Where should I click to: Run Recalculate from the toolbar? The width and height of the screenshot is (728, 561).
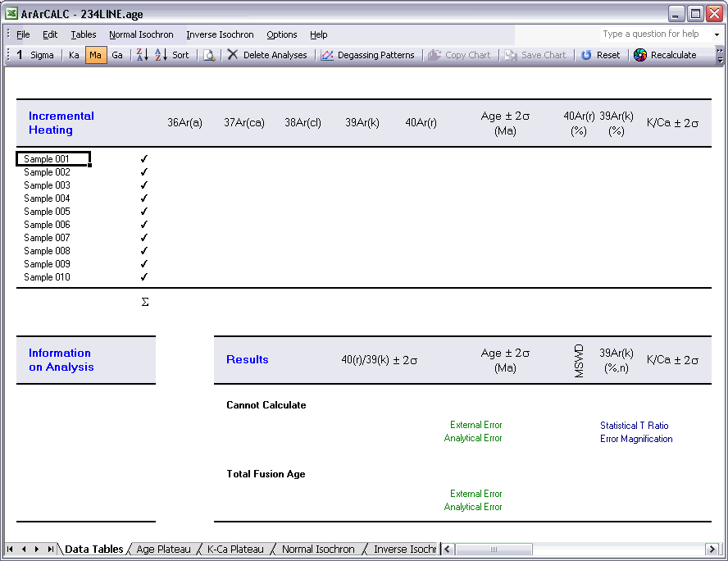(665, 55)
